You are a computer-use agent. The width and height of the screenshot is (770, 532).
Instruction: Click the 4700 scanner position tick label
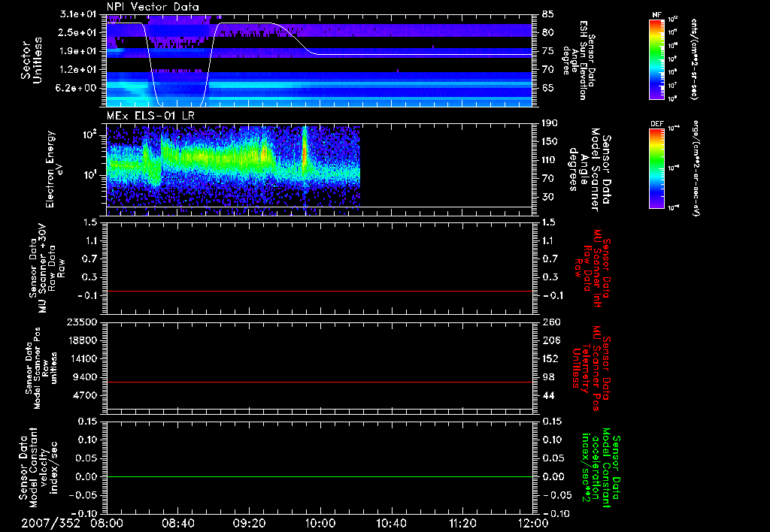84,395
